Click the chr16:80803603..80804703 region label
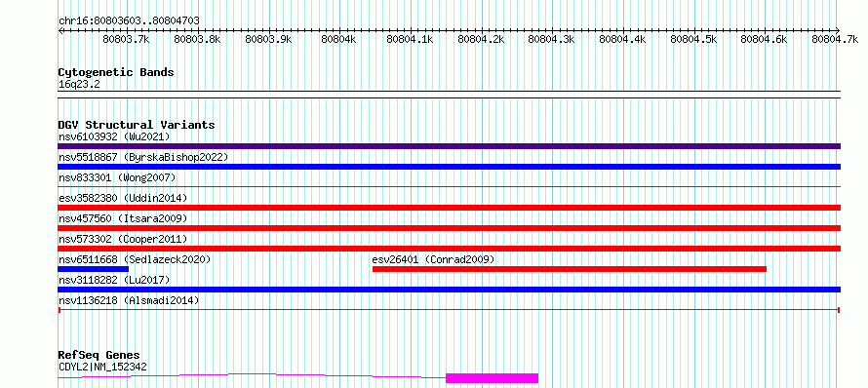This screenshot has height=388, width=868. 129,21
